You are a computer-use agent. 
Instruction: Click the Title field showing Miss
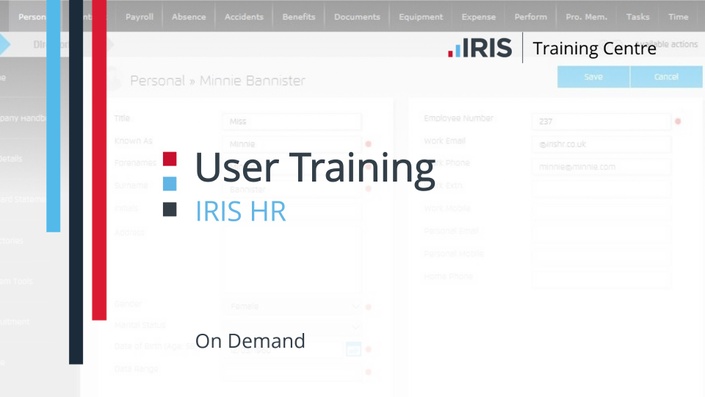[x=292, y=121]
